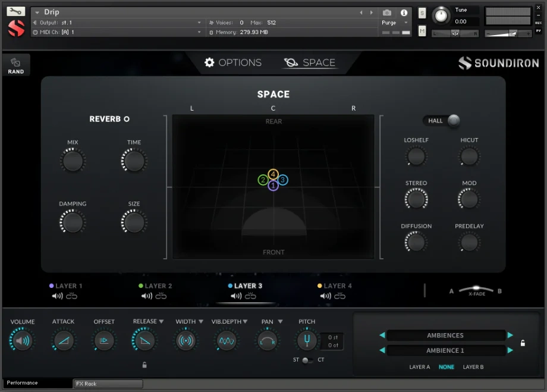This screenshot has width=547, height=392.
Task: Open the Purge dropdown menu
Action: click(x=392, y=22)
